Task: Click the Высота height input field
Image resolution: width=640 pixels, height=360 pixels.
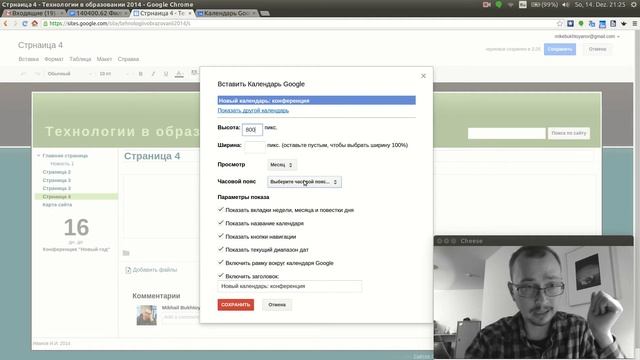Action: (x=252, y=129)
